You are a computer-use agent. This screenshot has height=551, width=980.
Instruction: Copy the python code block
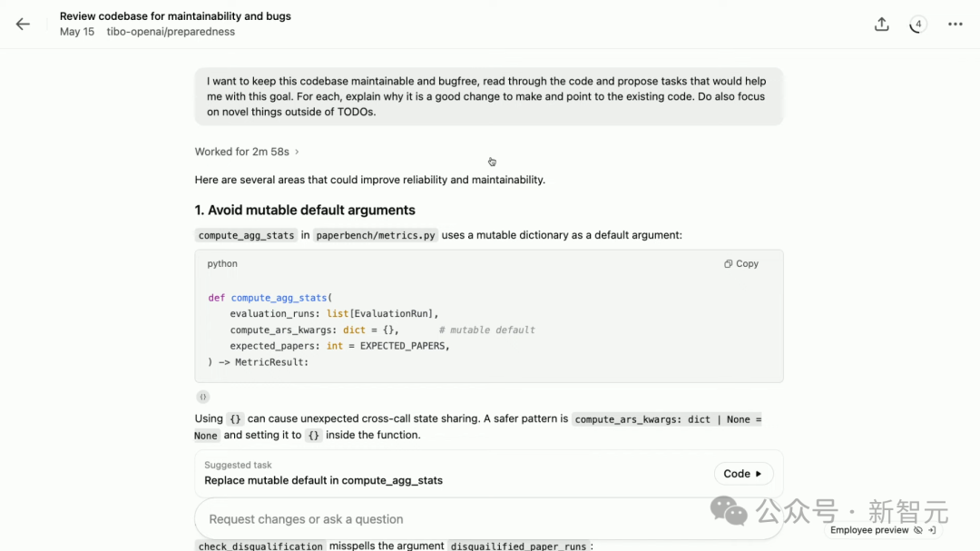(x=741, y=264)
